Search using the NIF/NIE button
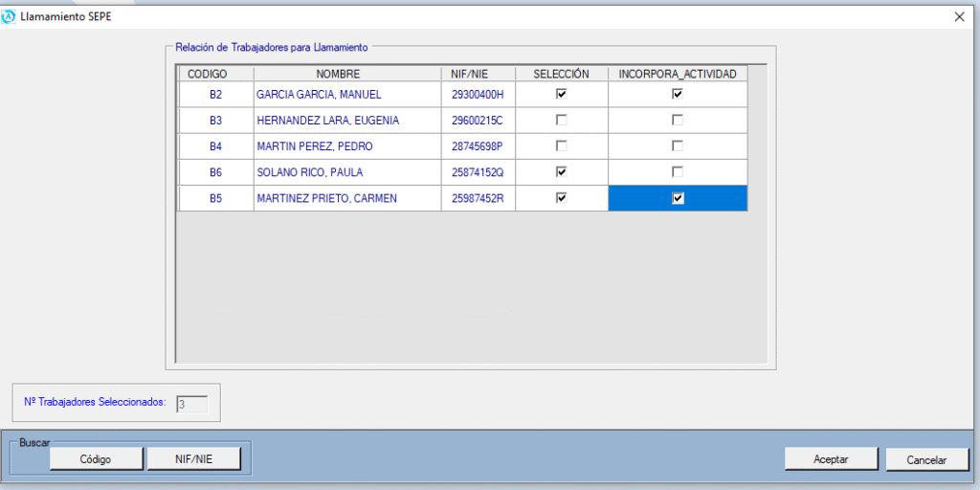The width and height of the screenshot is (980, 490). (193, 459)
